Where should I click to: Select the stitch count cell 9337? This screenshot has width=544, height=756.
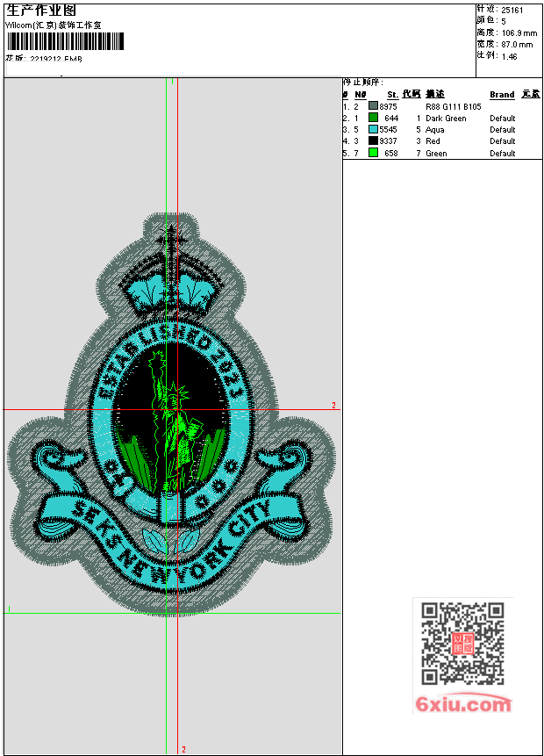(x=389, y=141)
